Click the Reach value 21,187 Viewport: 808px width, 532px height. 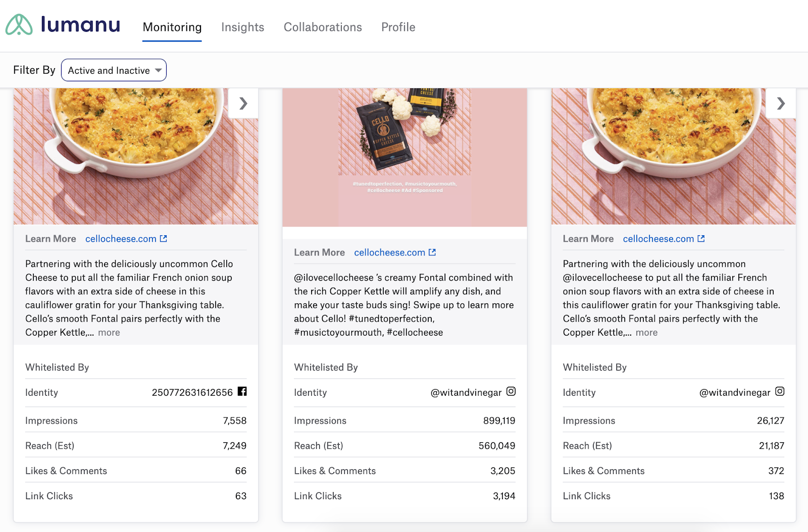click(x=771, y=446)
